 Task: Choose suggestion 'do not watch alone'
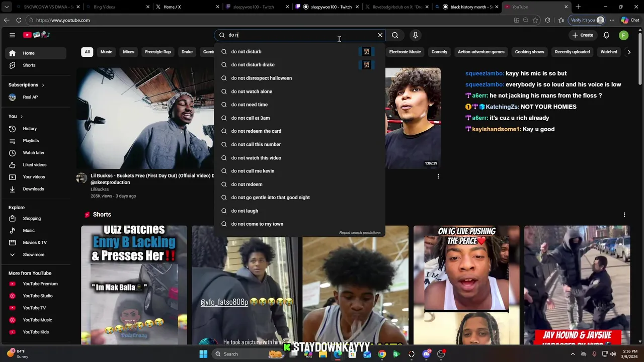(x=299, y=92)
